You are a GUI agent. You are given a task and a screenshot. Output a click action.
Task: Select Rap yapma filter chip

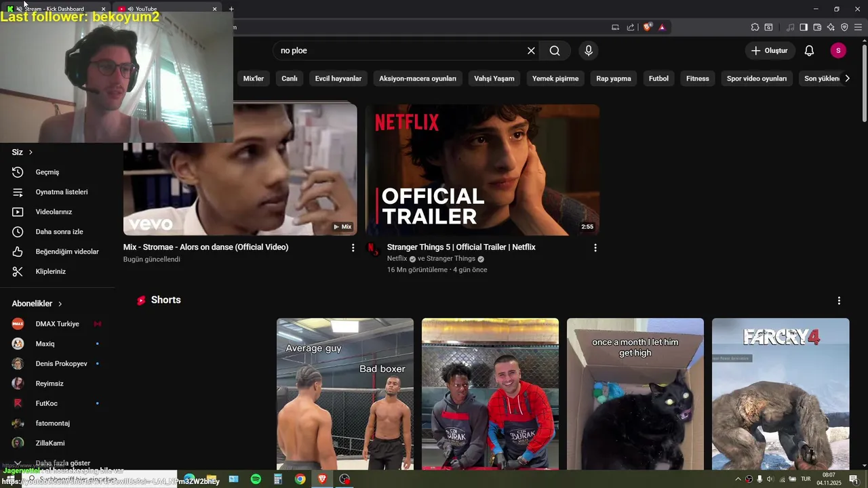(614, 79)
